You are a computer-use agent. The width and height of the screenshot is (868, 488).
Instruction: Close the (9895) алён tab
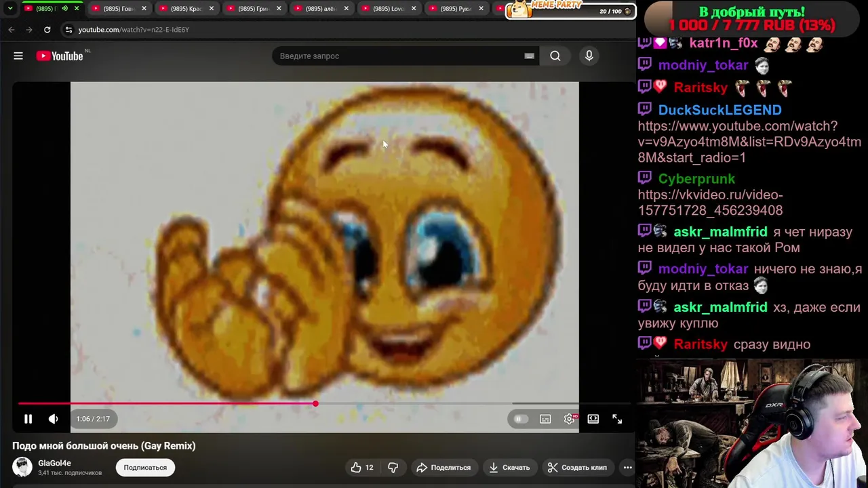click(347, 9)
